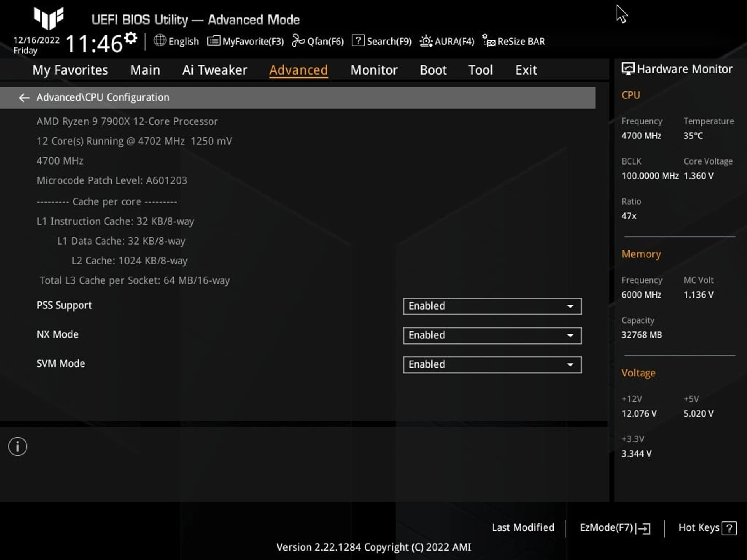Click AMD Ryzen 9 7900X processor text
Image resolution: width=747 pixels, height=560 pixels.
pos(127,121)
